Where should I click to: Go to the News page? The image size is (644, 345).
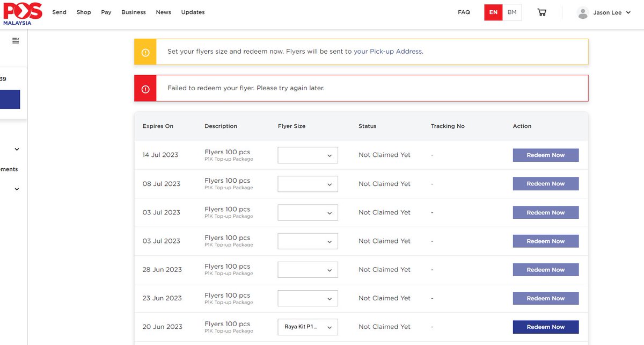(164, 12)
